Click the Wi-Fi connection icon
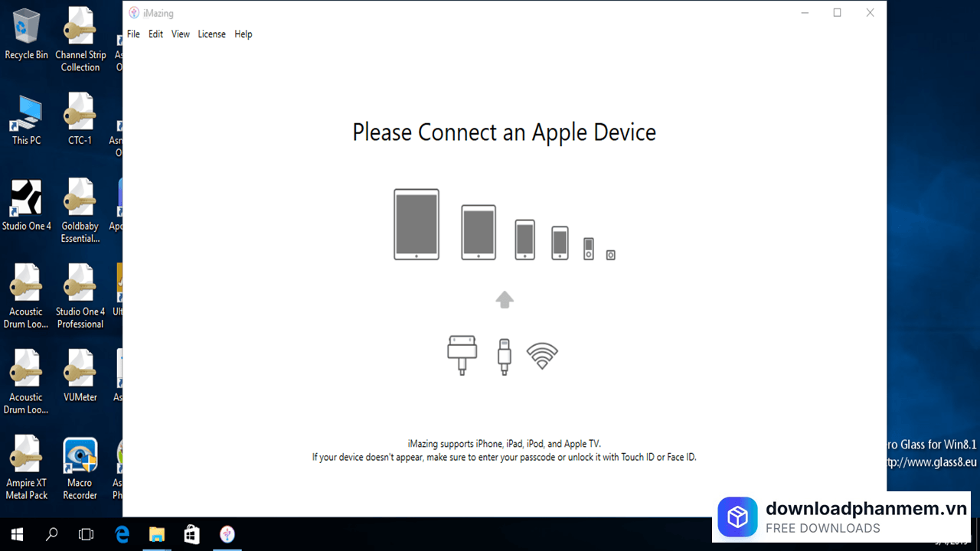The image size is (980, 551). point(542,356)
